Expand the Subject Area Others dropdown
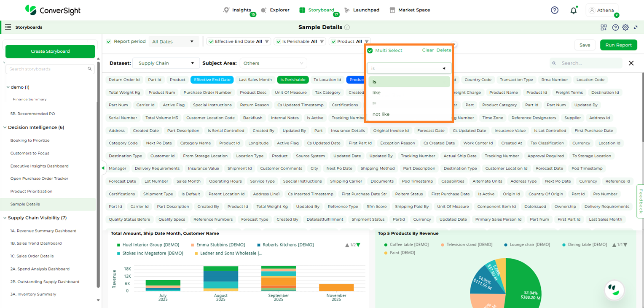 click(273, 63)
